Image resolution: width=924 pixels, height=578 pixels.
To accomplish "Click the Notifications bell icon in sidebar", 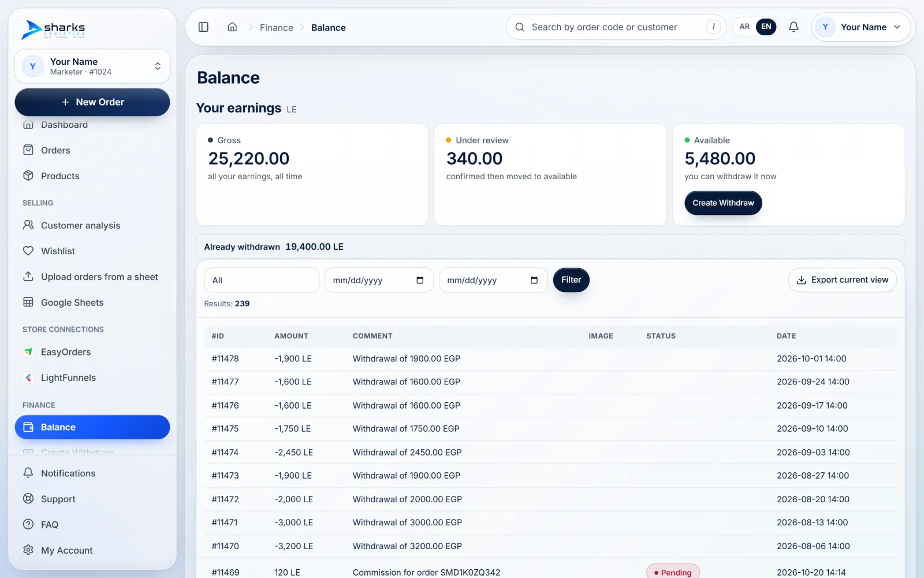I will point(28,473).
